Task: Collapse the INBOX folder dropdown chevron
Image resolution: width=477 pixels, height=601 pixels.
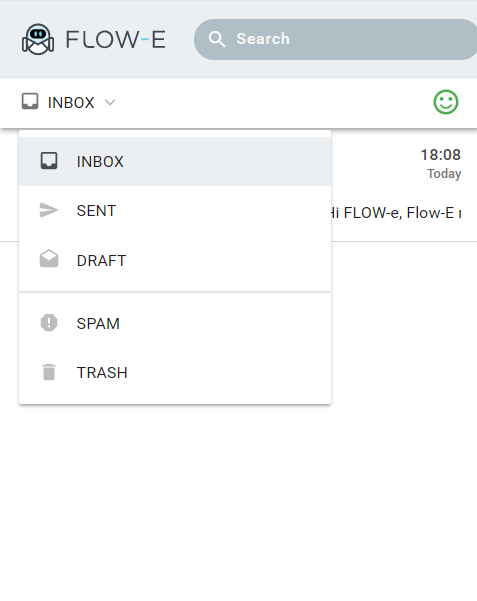Action: (x=110, y=102)
